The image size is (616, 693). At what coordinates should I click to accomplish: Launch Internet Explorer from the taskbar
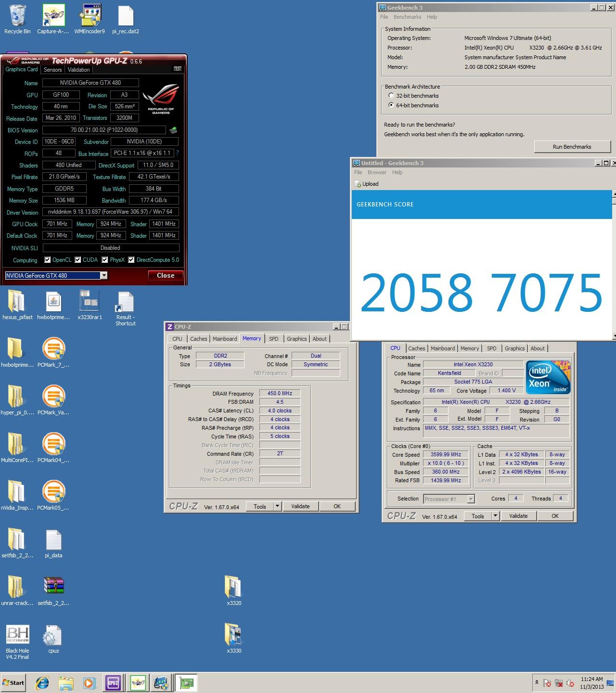43,682
